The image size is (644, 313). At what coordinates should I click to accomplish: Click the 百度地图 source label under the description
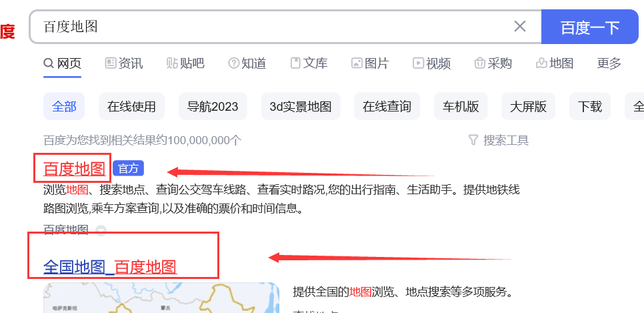66,230
